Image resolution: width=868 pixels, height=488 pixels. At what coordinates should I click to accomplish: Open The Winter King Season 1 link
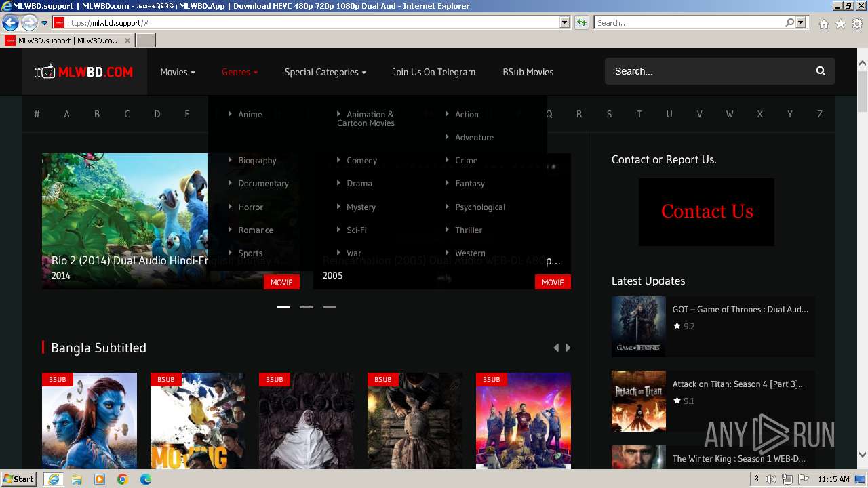point(739,459)
